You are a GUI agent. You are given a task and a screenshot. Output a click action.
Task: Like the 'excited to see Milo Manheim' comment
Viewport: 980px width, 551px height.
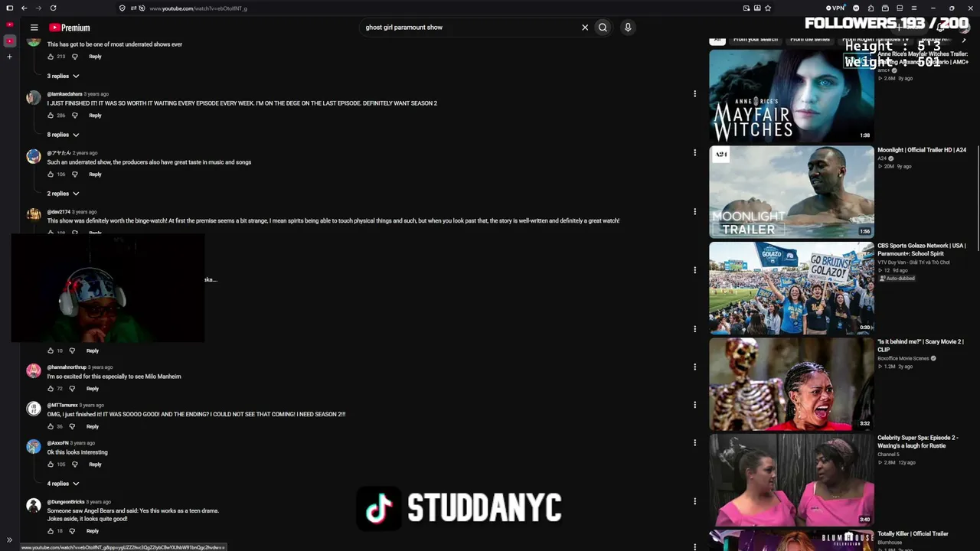pyautogui.click(x=51, y=389)
